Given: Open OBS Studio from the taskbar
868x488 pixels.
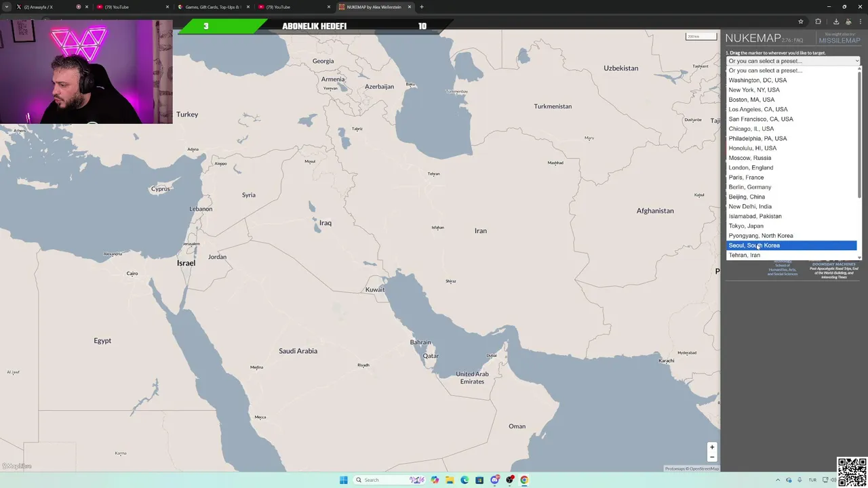Looking at the screenshot, I should (510, 480).
